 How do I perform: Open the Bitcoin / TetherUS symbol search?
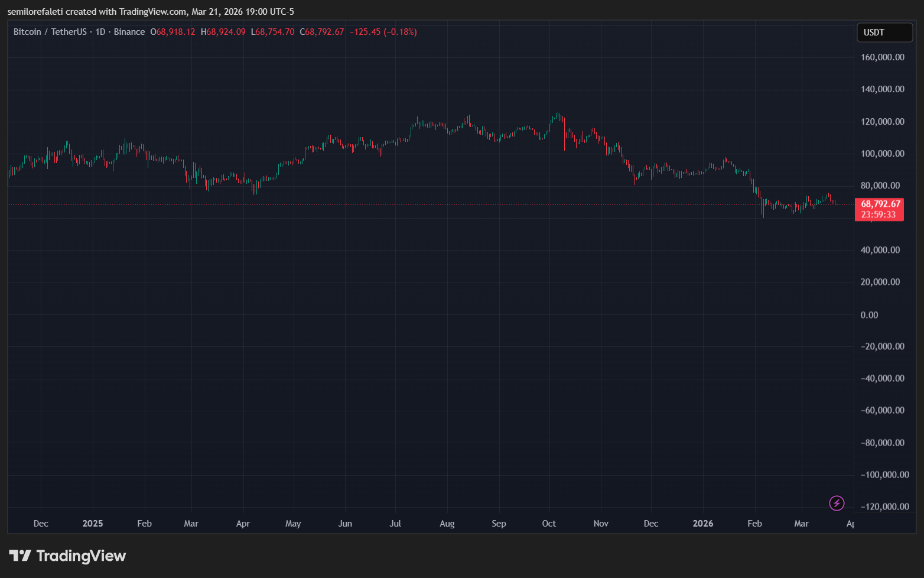[x=52, y=32]
